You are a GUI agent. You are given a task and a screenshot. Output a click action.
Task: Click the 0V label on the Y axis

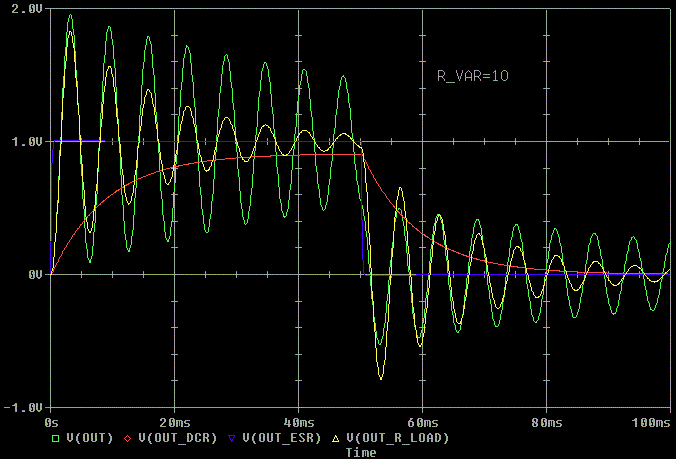(x=36, y=275)
